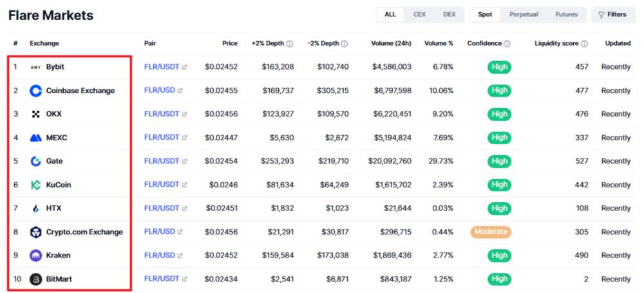
Task: Switch to the Perpetual tab
Action: (524, 14)
